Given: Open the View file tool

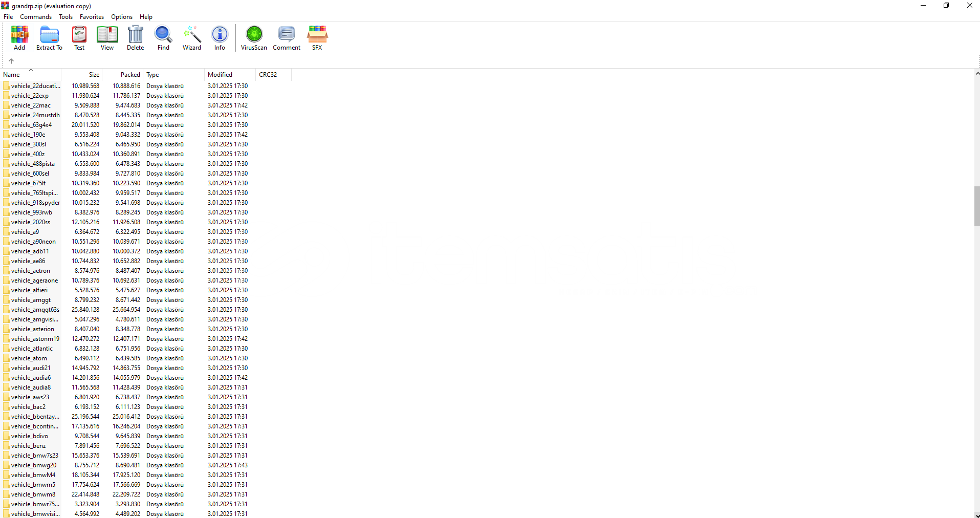Looking at the screenshot, I should coord(107,38).
